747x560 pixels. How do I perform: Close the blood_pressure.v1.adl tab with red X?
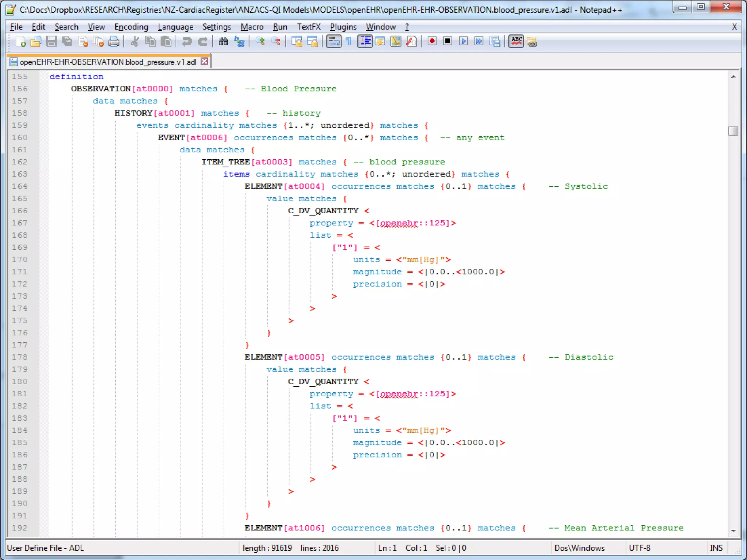pos(205,61)
